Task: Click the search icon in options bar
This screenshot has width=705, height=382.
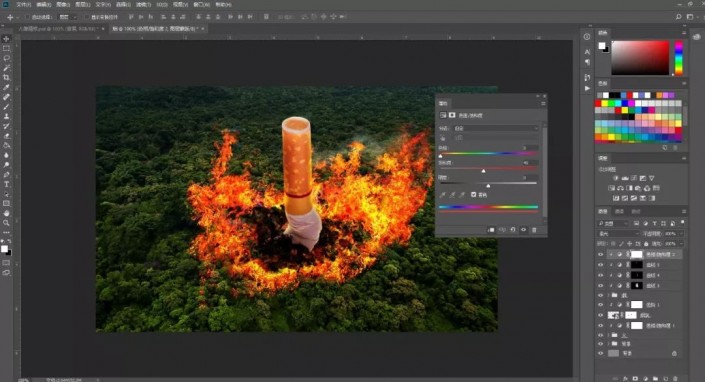Action: click(x=678, y=17)
